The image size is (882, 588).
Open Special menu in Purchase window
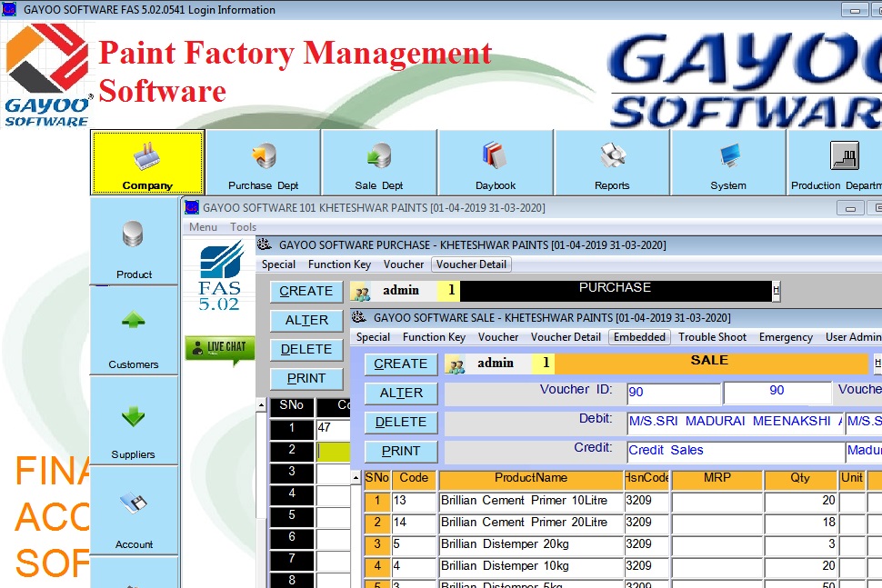(x=278, y=264)
